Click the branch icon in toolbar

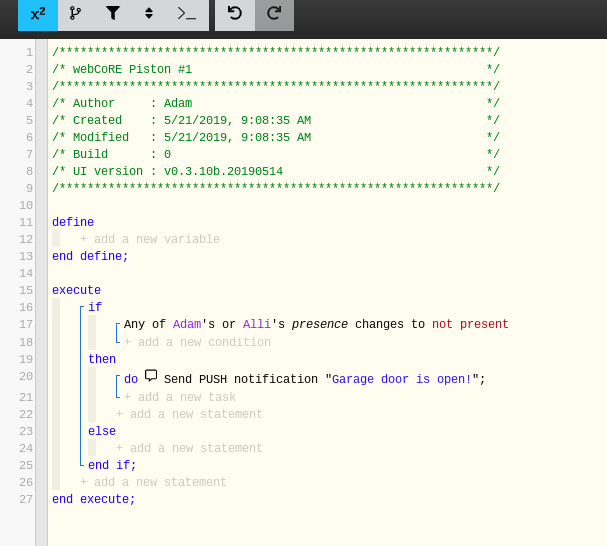(x=75, y=14)
